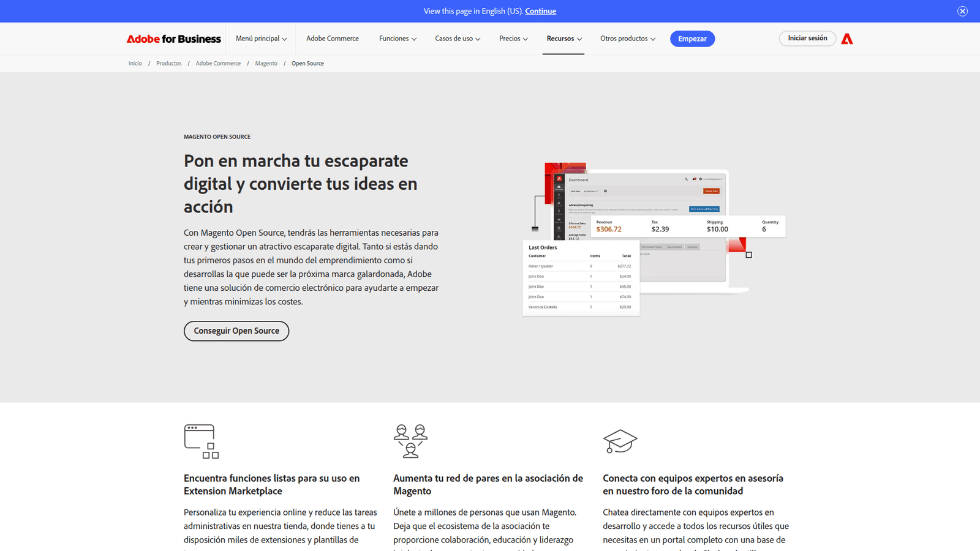980x551 pixels.
Task: Follow the Continue link in the banner
Action: 540,11
